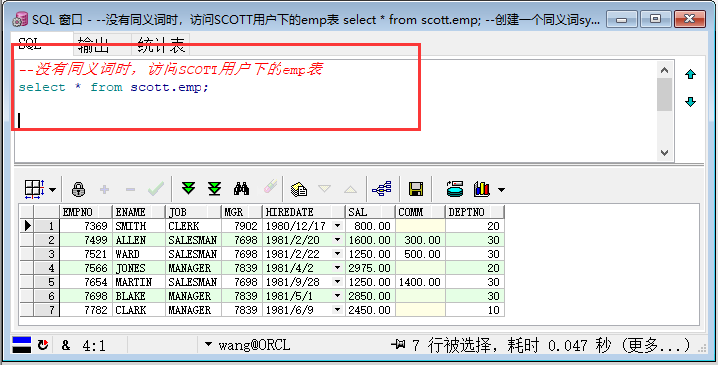
Task: Open date dropdown for 1981/9/28
Action: 337,282
